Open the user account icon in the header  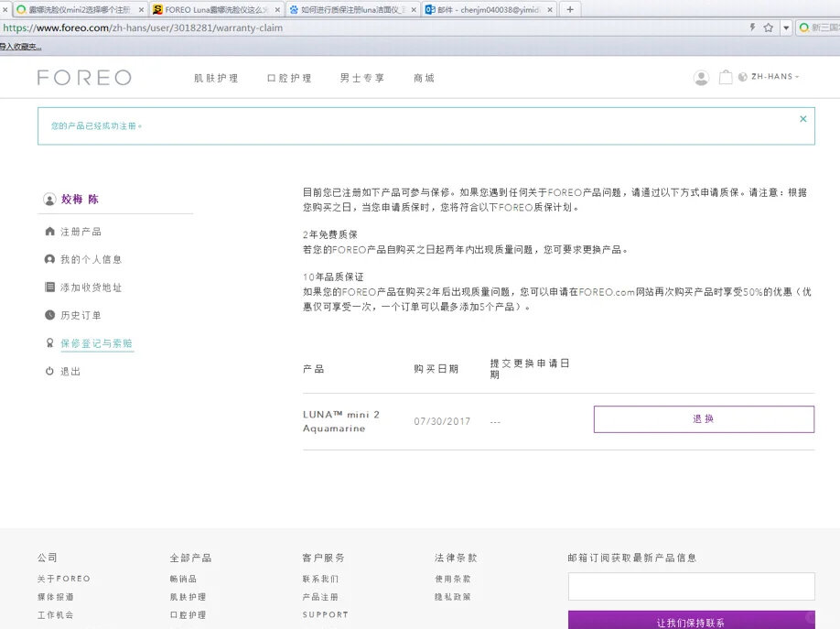tap(701, 78)
